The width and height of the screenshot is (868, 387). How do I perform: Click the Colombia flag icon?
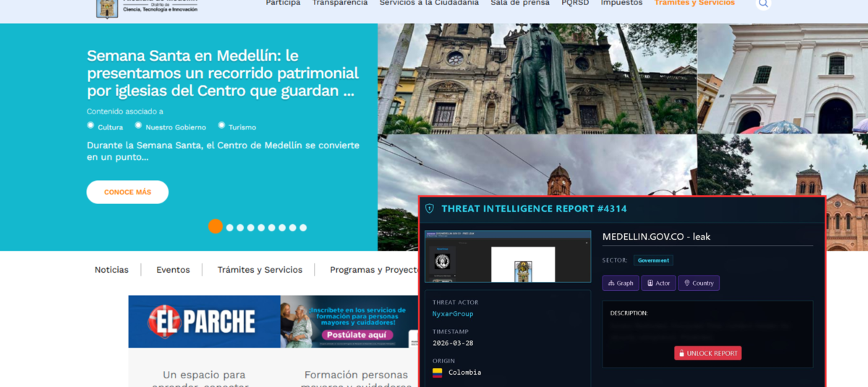tap(438, 373)
